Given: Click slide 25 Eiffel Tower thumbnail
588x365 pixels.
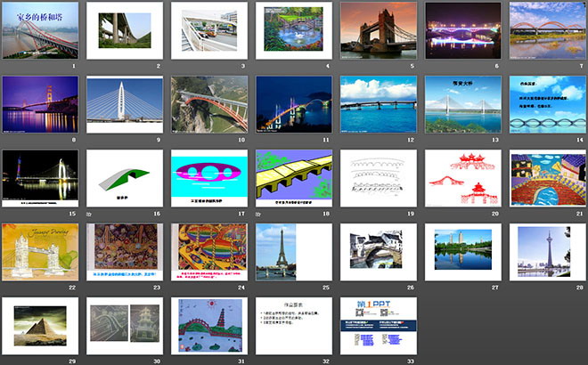Looking at the screenshot, I should [x=293, y=252].
